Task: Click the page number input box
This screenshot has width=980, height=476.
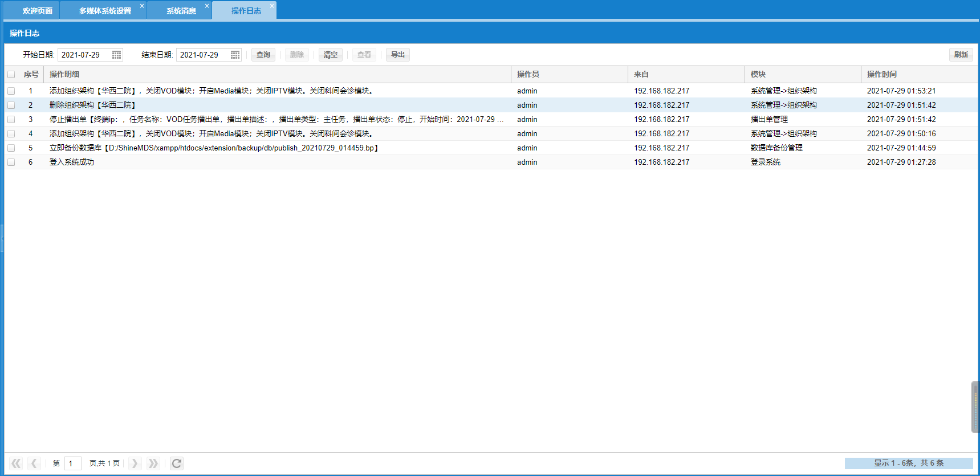Action: pos(73,463)
